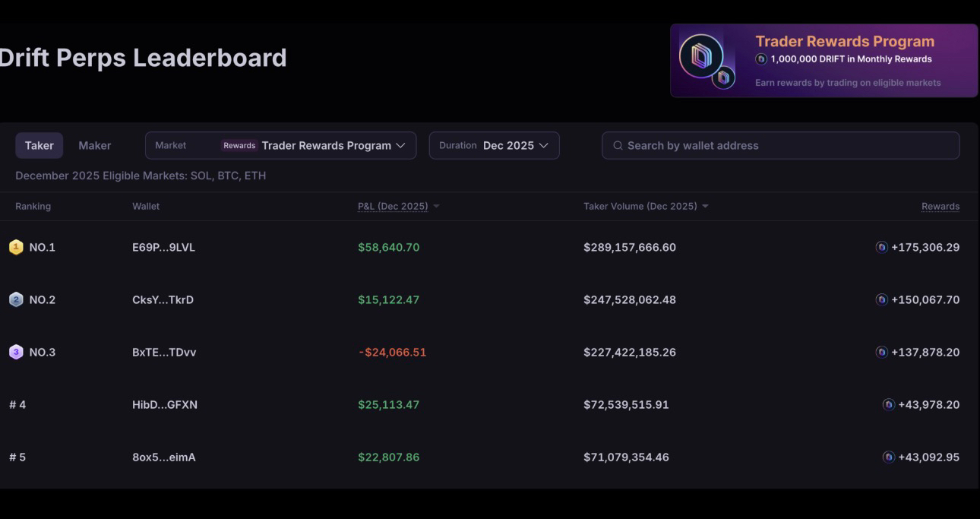The height and width of the screenshot is (519, 980).
Task: Switch to the Taker tab
Action: 39,145
